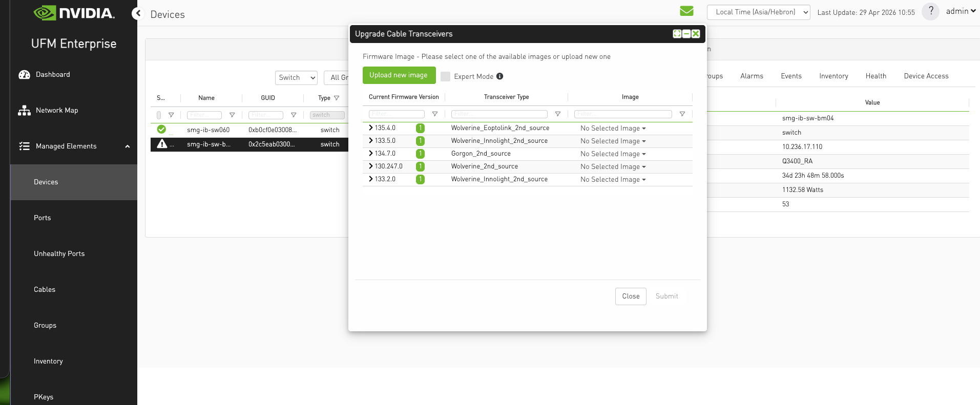980x405 pixels.
Task: Switch to the Alarms tab
Action: click(752, 76)
